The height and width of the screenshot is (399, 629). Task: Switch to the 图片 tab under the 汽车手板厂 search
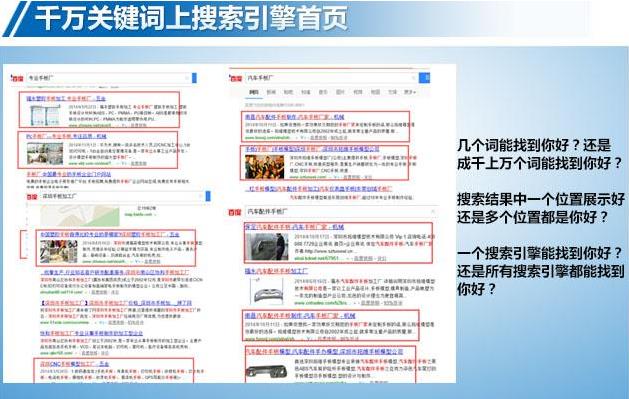[340, 92]
